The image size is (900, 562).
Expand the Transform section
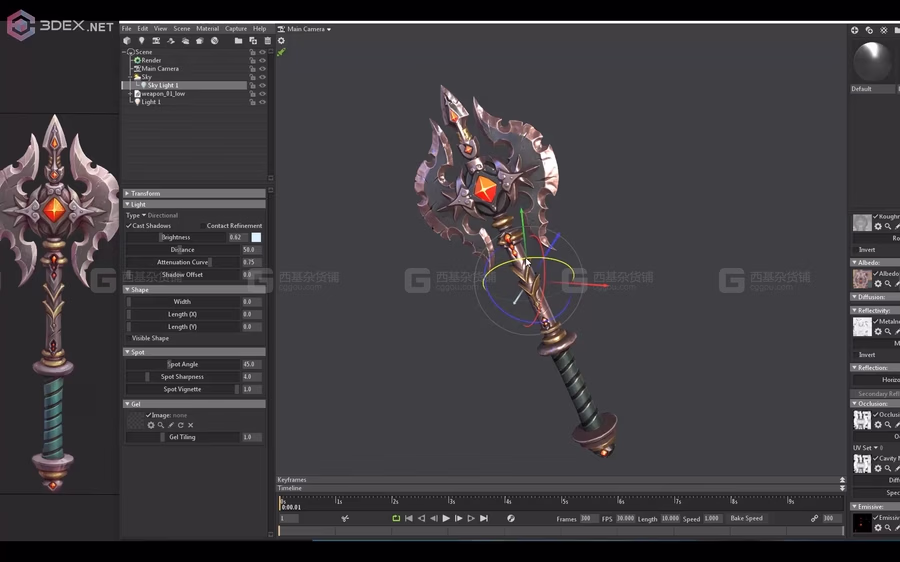(x=194, y=193)
